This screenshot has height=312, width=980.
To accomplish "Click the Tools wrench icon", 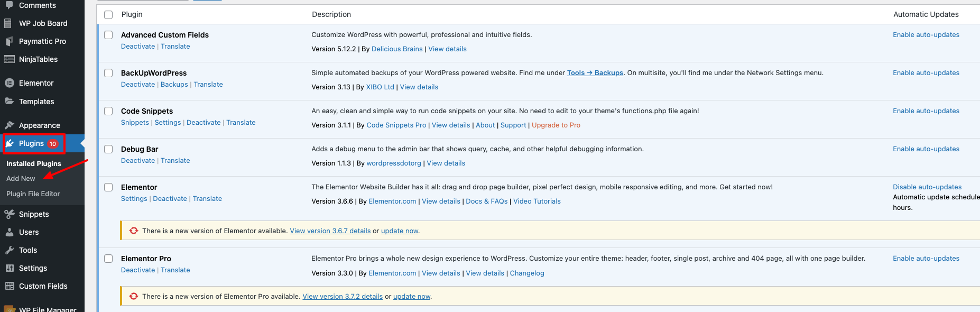I will point(9,250).
